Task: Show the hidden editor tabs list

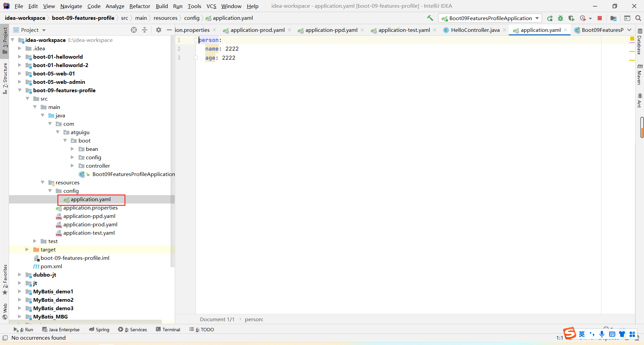Action: click(629, 30)
